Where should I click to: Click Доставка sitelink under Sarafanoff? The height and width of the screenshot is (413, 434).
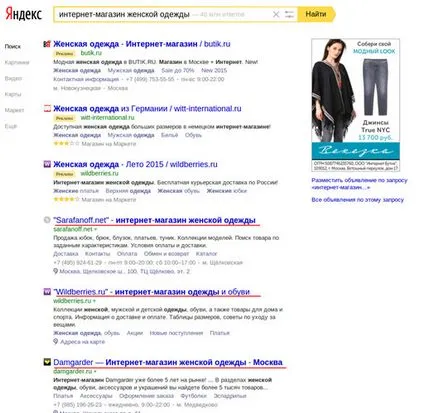pos(66,254)
